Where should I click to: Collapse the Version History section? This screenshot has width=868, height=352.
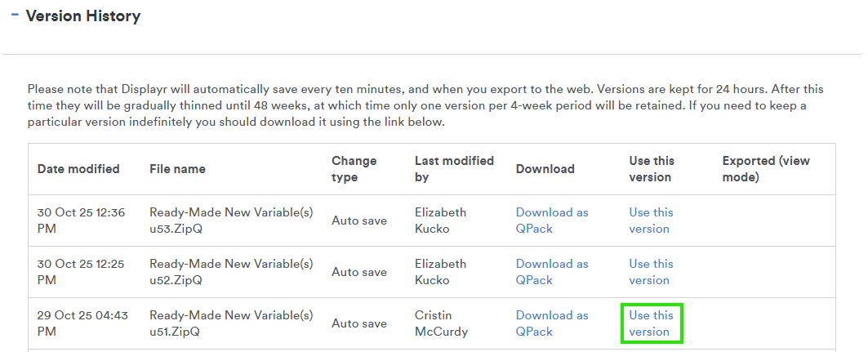point(15,16)
